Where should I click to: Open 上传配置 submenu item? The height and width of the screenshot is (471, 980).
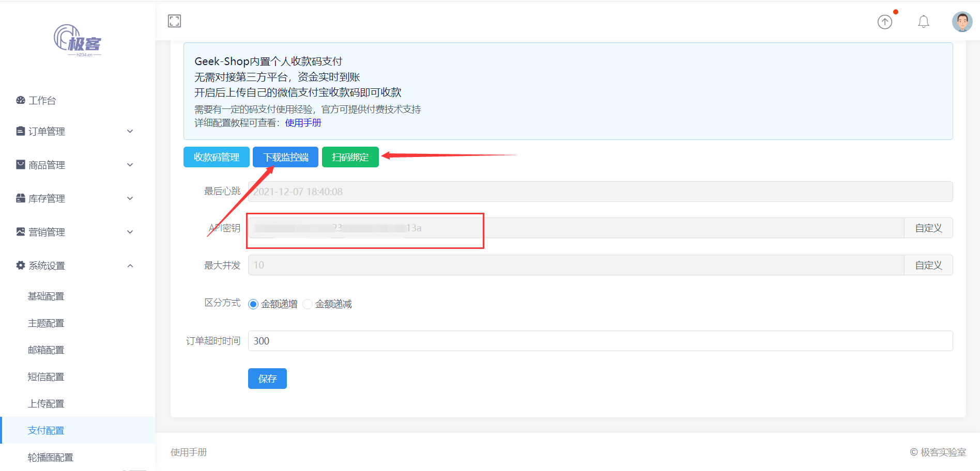(x=46, y=403)
